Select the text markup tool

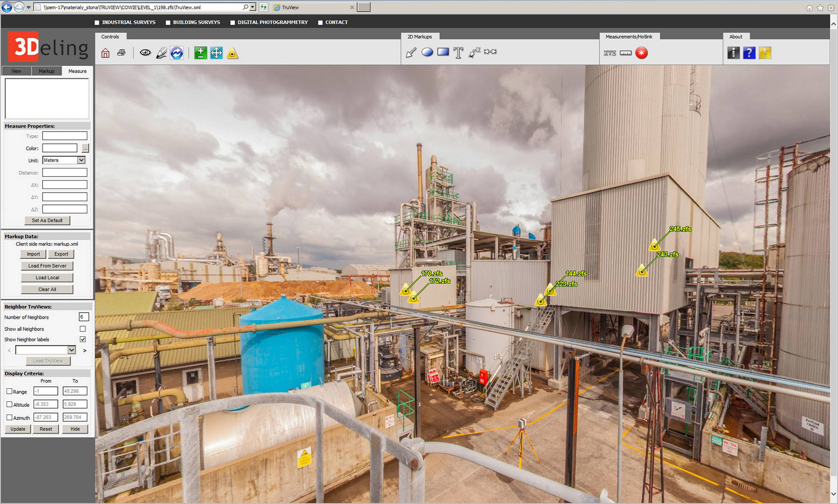(x=458, y=53)
